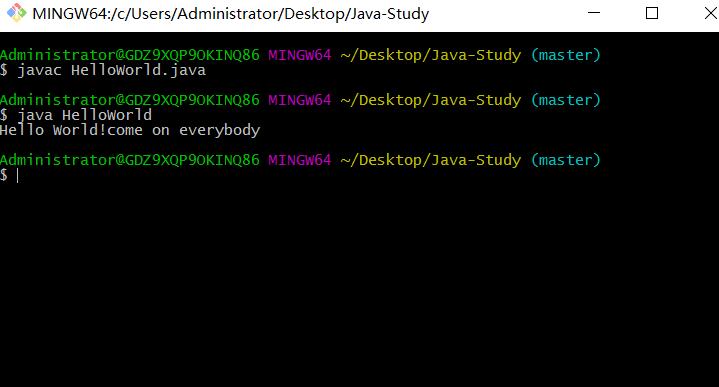The height and width of the screenshot is (387, 719).
Task: Click the window title MINGW64 path text
Action: tap(231, 14)
